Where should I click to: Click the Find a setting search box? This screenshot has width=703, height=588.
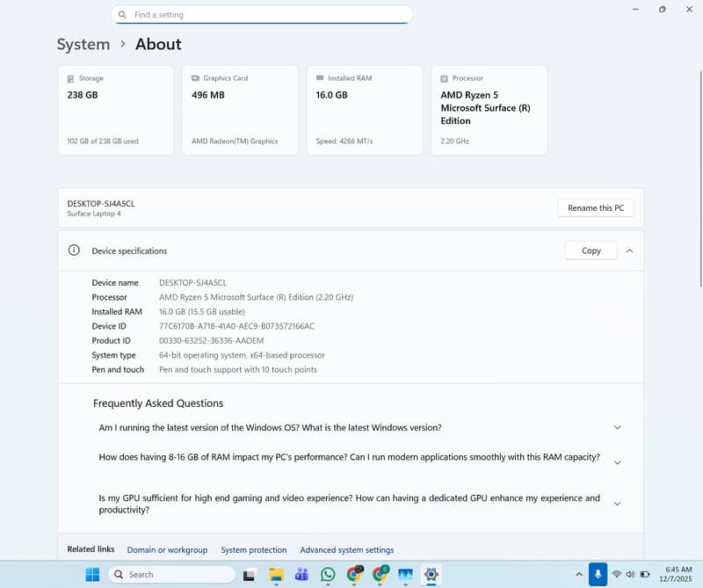262,15
